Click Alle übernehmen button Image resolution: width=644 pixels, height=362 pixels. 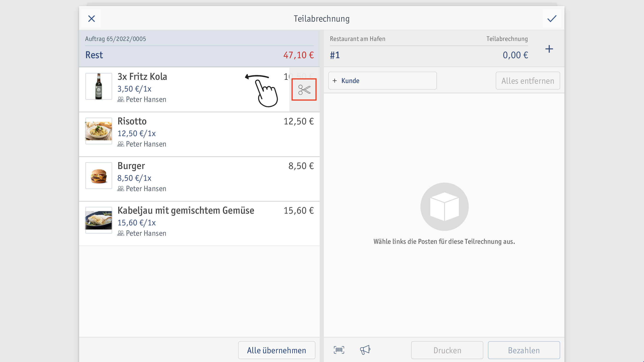pos(276,350)
